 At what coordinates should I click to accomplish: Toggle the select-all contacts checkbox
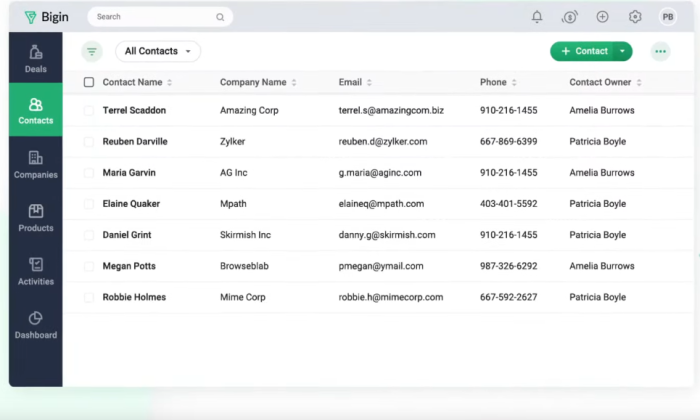tap(89, 82)
